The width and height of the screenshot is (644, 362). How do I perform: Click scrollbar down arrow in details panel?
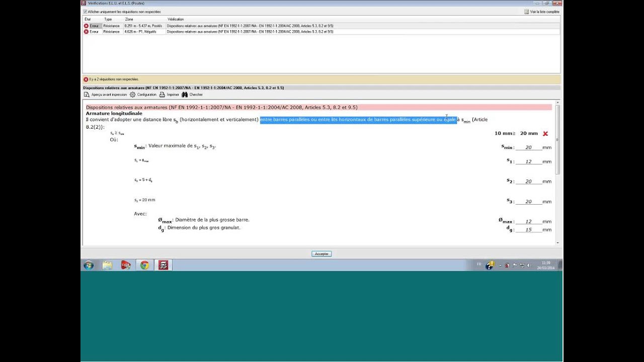coord(557,243)
